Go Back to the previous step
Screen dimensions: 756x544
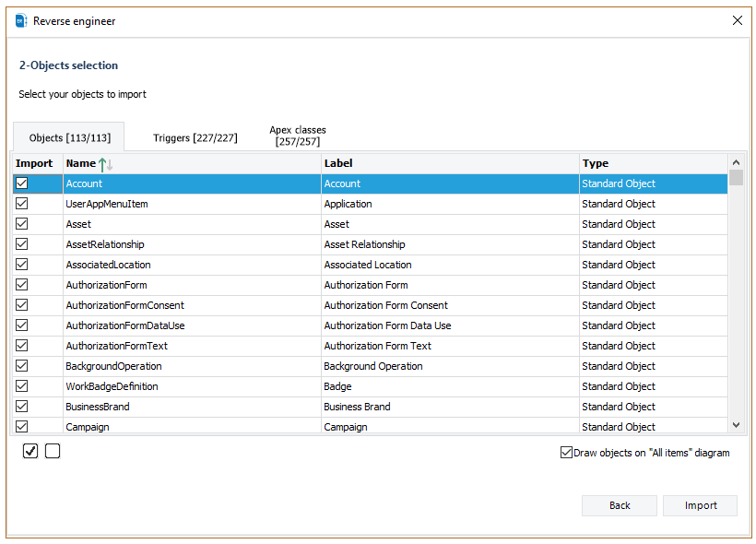[620, 505]
